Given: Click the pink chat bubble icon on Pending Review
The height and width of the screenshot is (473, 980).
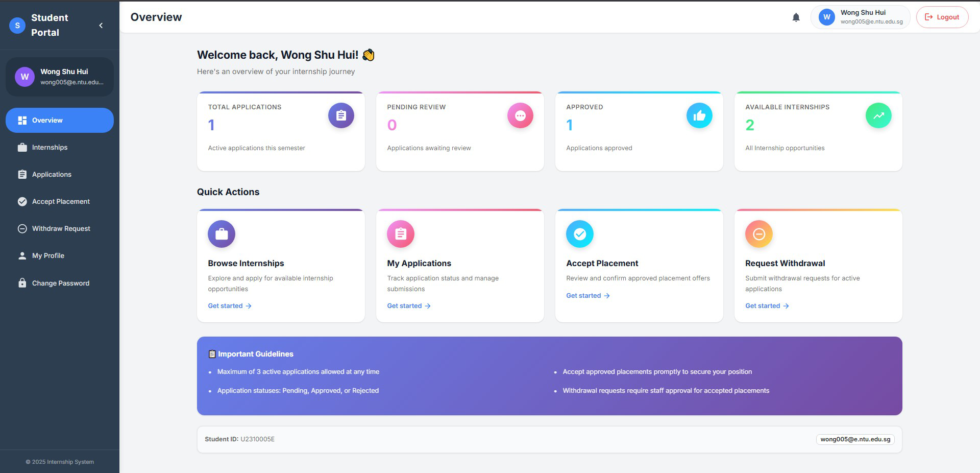Looking at the screenshot, I should coord(520,116).
